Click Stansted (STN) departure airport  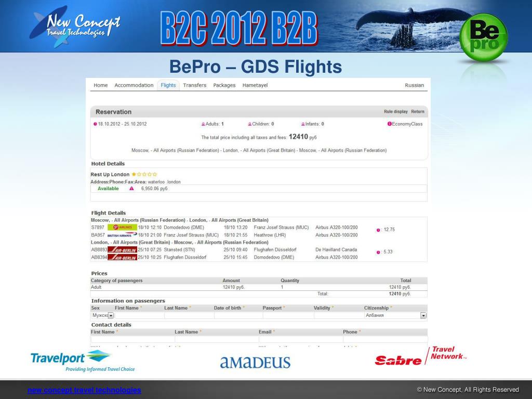click(179, 250)
